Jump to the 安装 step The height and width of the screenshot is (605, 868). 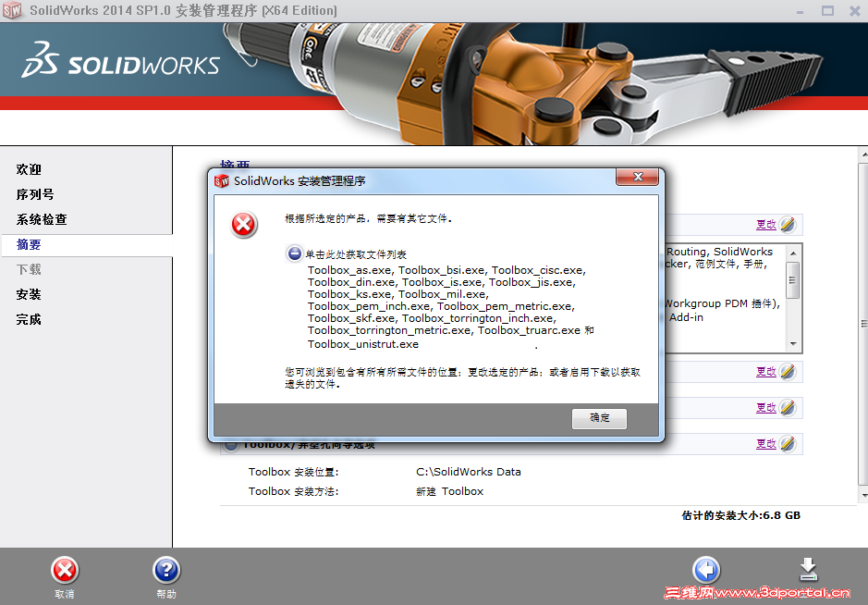pyautogui.click(x=29, y=294)
